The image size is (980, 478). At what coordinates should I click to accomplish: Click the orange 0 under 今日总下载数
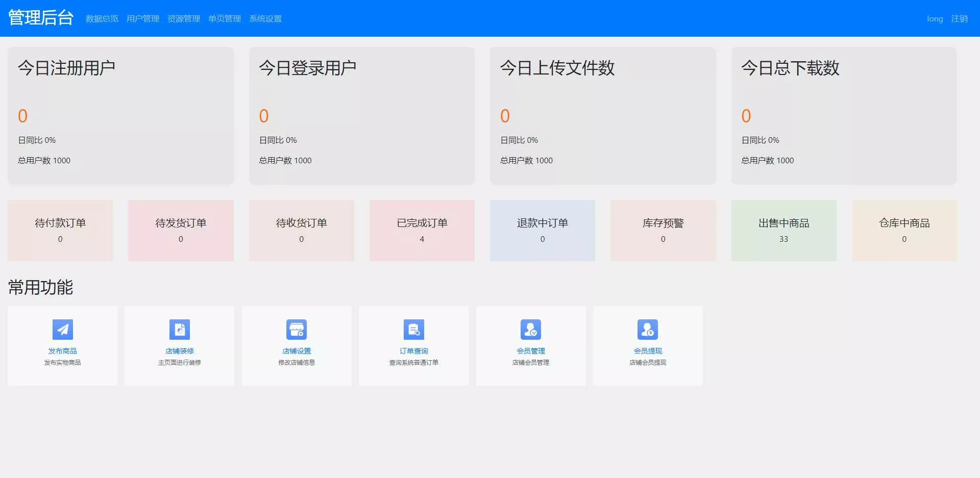(746, 116)
